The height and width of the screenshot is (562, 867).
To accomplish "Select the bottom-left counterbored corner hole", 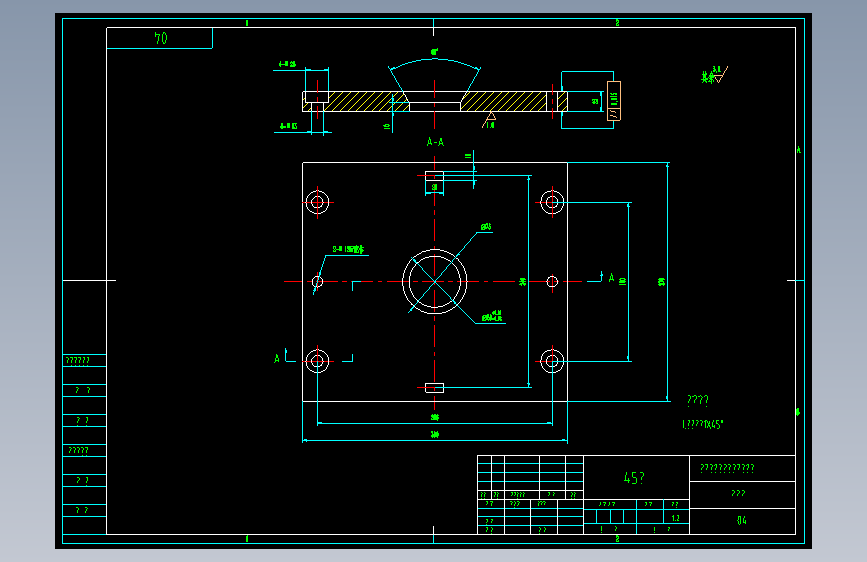I will click(317, 361).
